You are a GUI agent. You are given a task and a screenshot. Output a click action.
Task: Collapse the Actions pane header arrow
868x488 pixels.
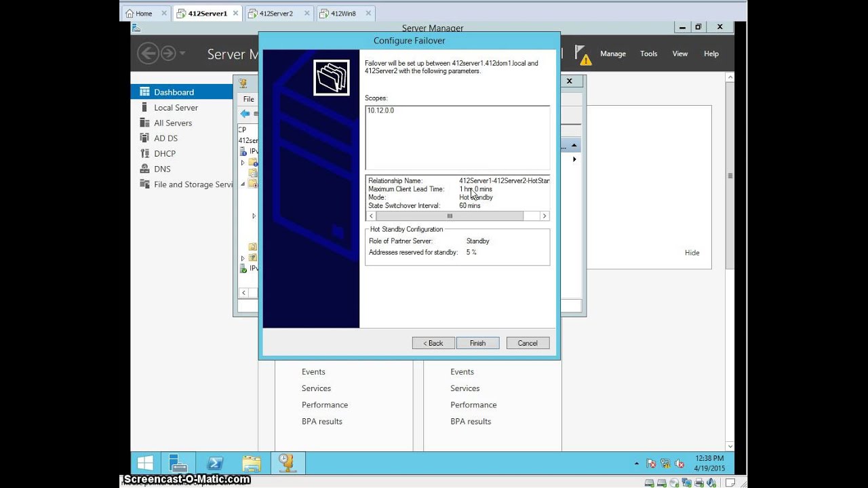(574, 145)
